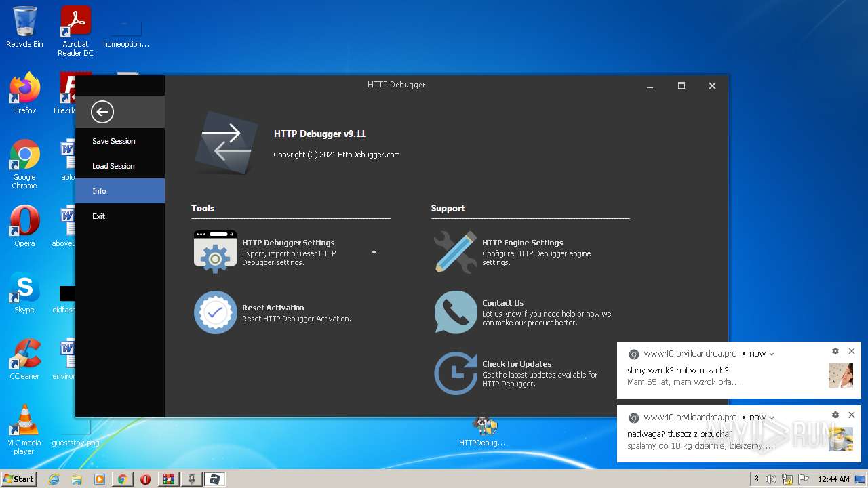Open Google Chrome desktop shortcut
The height and width of the screenshot is (488, 868).
pos(24,164)
